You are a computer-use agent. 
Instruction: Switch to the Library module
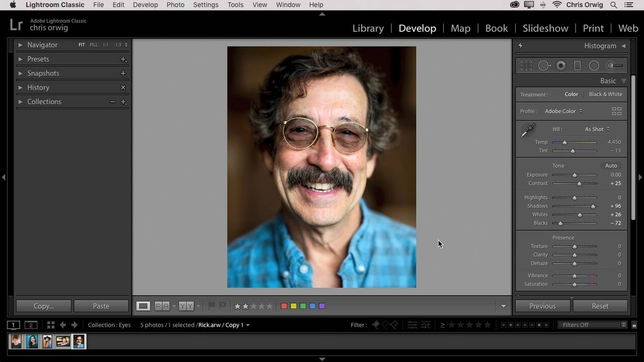pos(368,28)
